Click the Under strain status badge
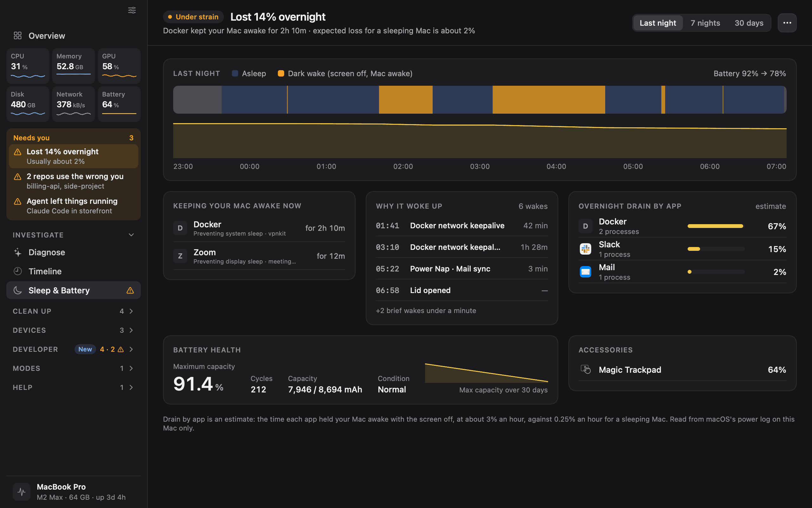This screenshot has width=812, height=508. (193, 17)
